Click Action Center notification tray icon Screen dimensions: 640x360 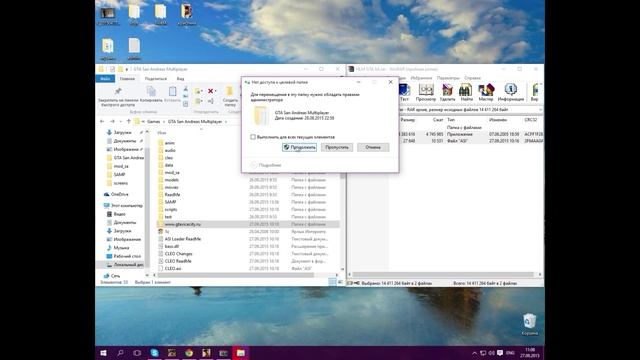point(500,353)
